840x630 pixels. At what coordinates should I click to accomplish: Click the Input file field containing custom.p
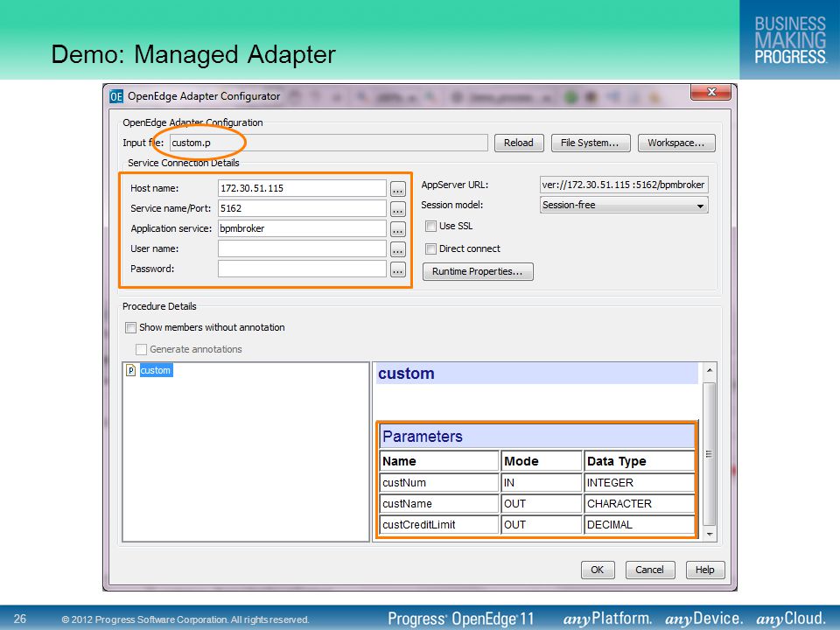click(x=328, y=143)
